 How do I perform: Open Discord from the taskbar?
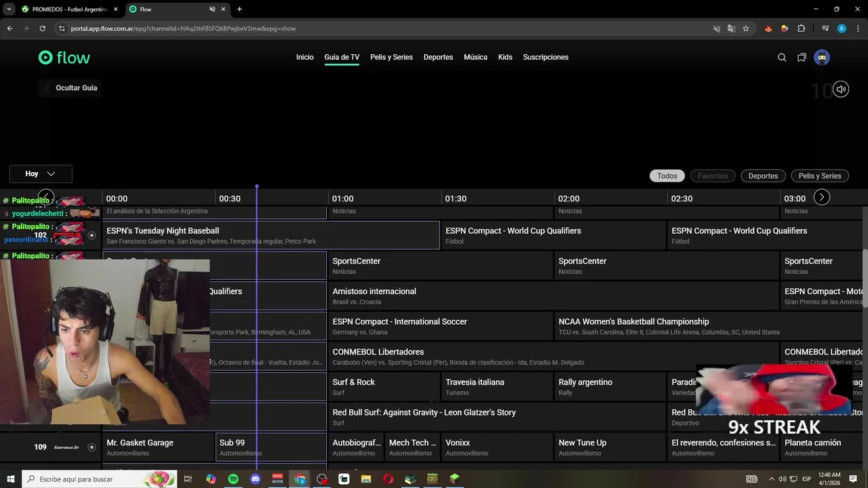click(256, 479)
